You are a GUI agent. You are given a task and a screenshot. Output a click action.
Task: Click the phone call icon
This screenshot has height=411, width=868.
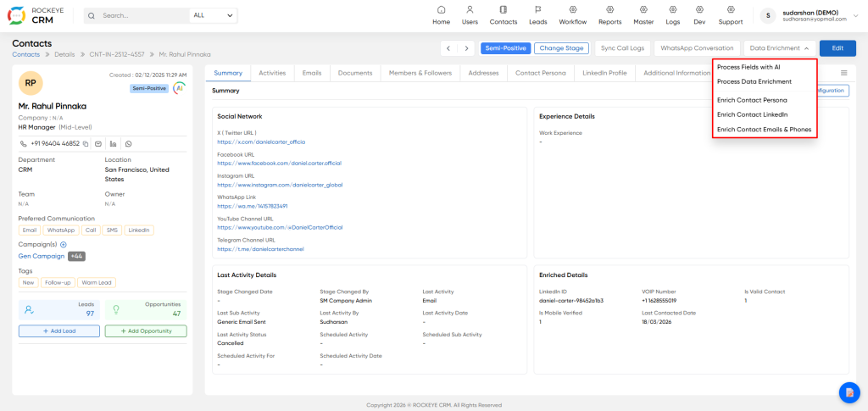(23, 144)
